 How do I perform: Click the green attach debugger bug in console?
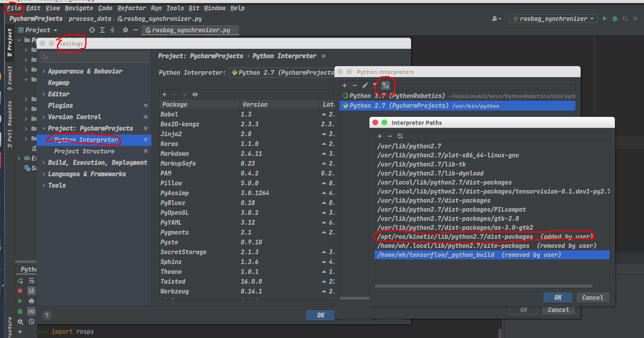[x=20, y=311]
